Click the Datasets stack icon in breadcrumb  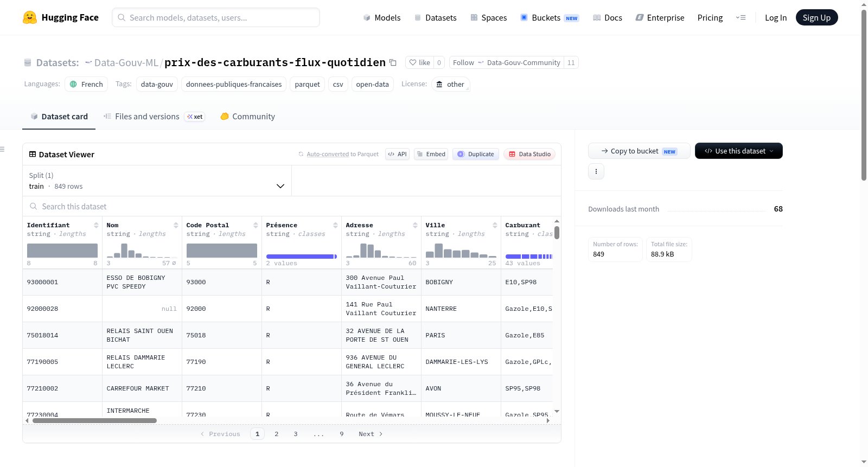[28, 63]
